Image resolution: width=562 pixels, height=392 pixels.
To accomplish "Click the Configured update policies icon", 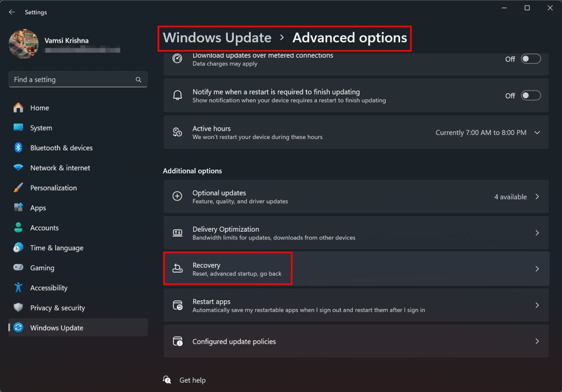I will click(x=177, y=341).
